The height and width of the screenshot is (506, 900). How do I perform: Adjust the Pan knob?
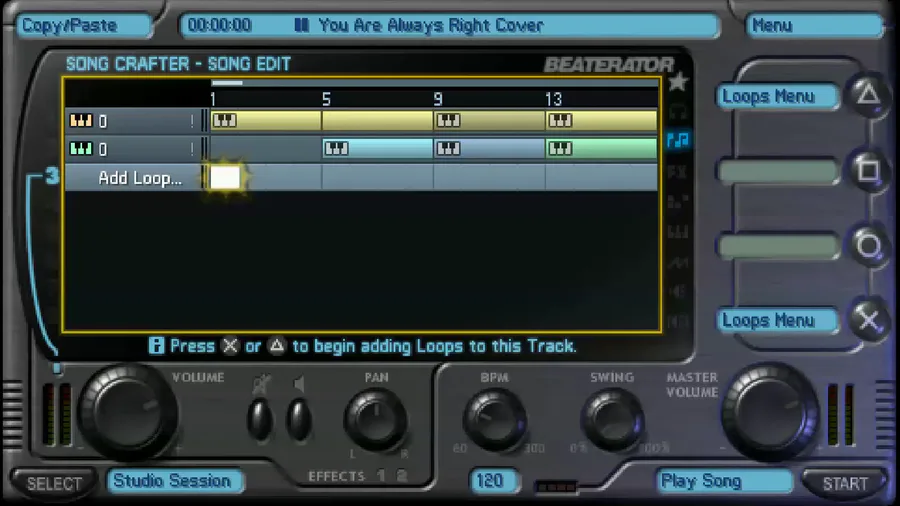click(x=375, y=421)
